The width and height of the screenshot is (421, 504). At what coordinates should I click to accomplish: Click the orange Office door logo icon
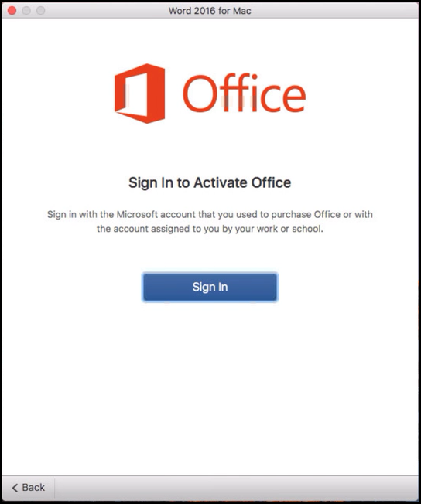(140, 94)
